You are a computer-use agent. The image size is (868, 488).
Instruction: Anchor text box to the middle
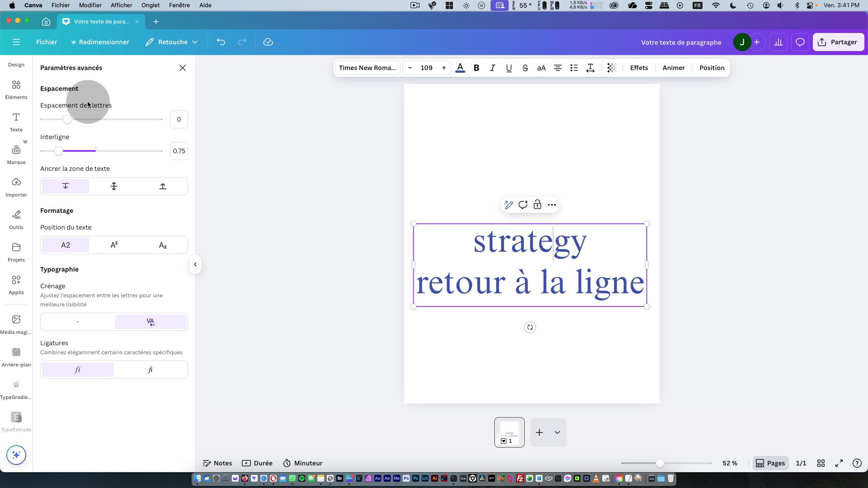pos(114,186)
